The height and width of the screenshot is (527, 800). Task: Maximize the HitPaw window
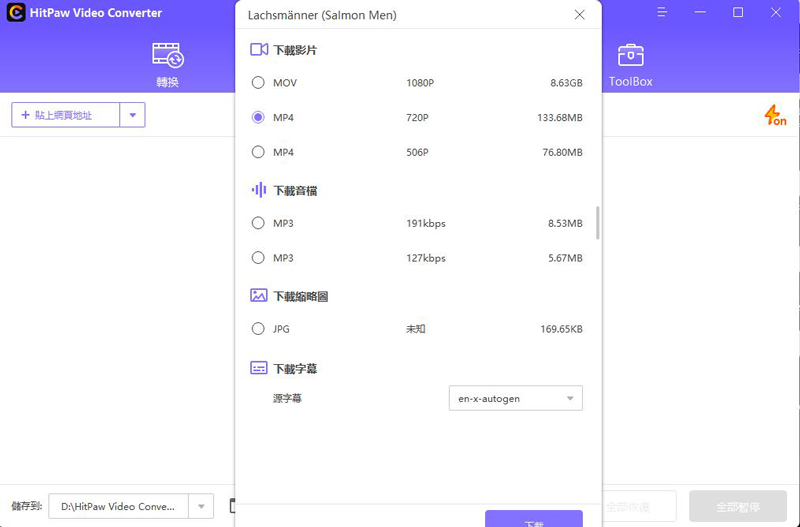pos(738,12)
